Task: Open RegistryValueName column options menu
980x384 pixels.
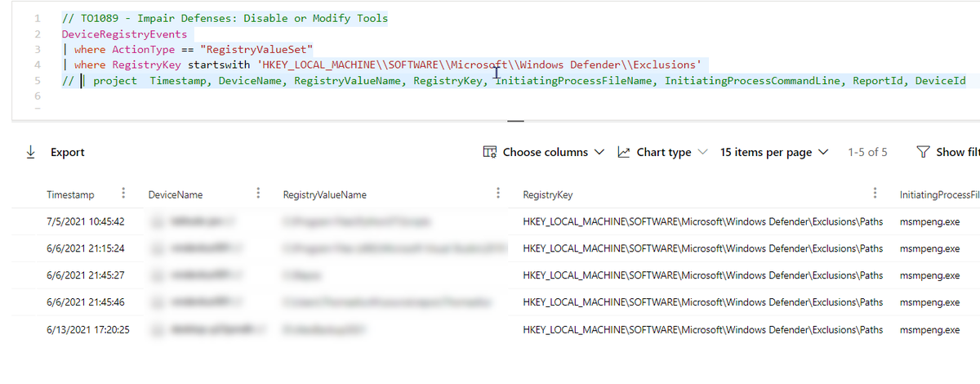Action: [498, 194]
